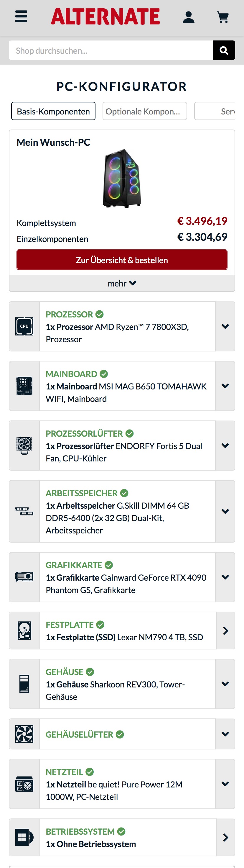Open the user account icon
Image resolution: width=244 pixels, height=868 pixels.
pos(189,17)
